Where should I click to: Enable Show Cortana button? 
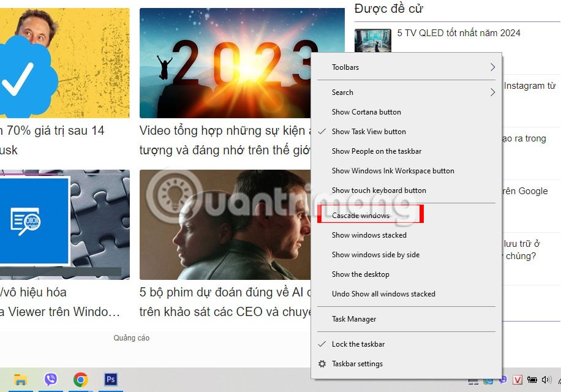[366, 112]
